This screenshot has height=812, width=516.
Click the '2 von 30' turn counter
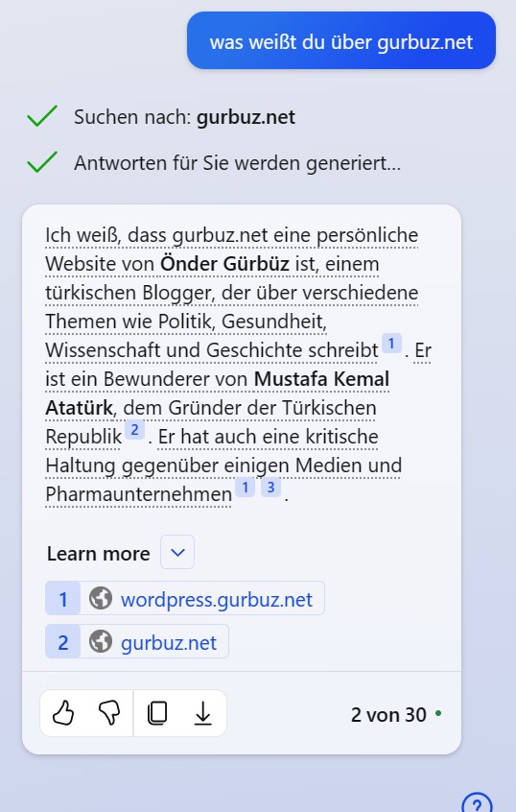point(388,715)
